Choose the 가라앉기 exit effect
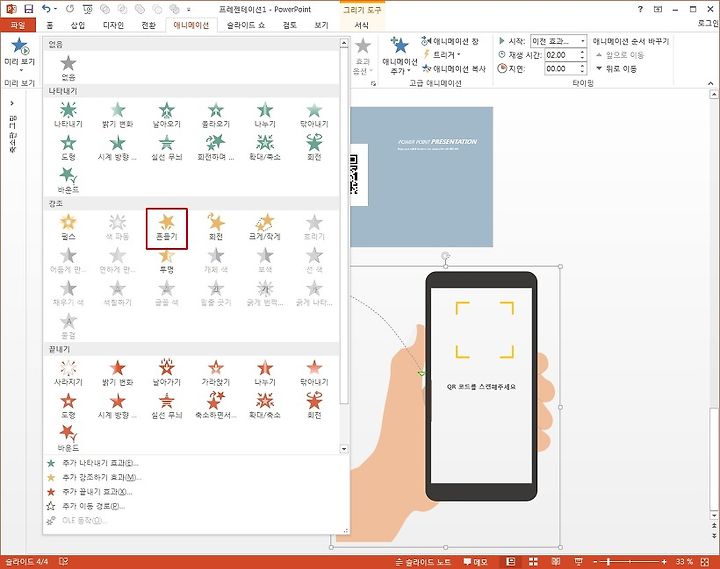This screenshot has width=720, height=569. pyautogui.click(x=216, y=373)
